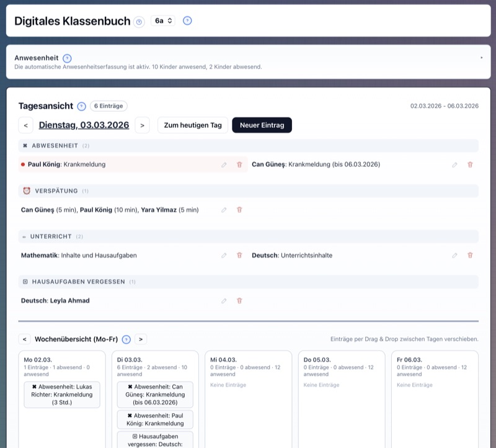
Task: Edit Mathematik Inhalte und Hausaufgaben entry
Action: coord(224,256)
